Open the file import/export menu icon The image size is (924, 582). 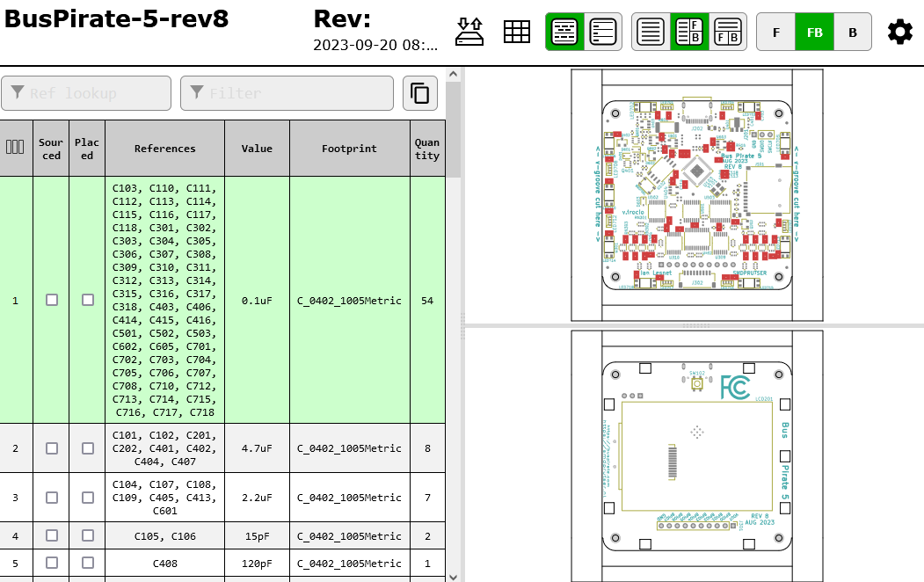click(469, 32)
